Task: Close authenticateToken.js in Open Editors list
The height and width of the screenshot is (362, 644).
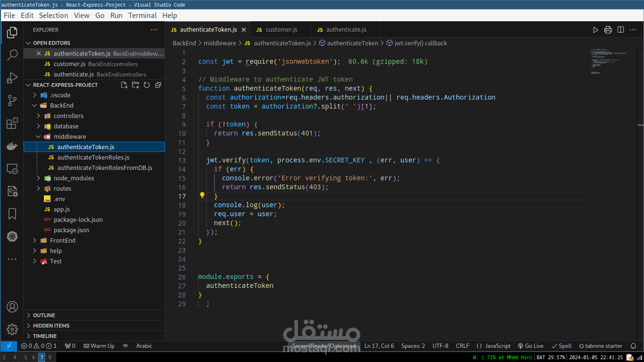Action: [39, 53]
